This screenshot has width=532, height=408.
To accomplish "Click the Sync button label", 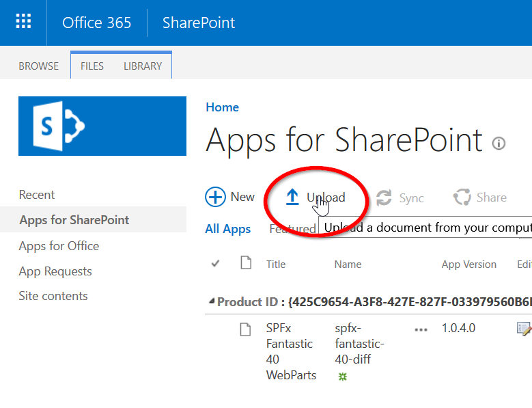I will coord(412,198).
